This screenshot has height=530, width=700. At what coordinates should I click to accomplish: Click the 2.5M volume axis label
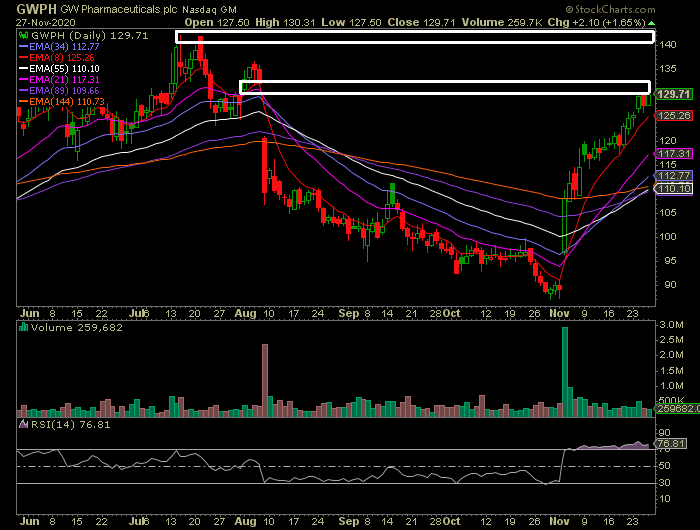coord(671,340)
